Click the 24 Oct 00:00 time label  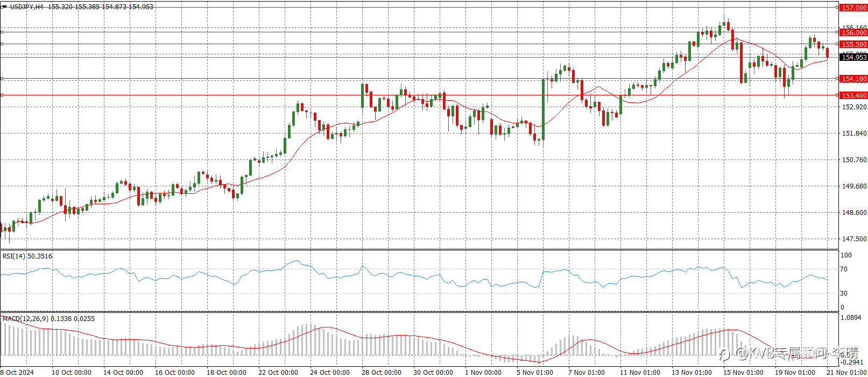click(x=330, y=373)
